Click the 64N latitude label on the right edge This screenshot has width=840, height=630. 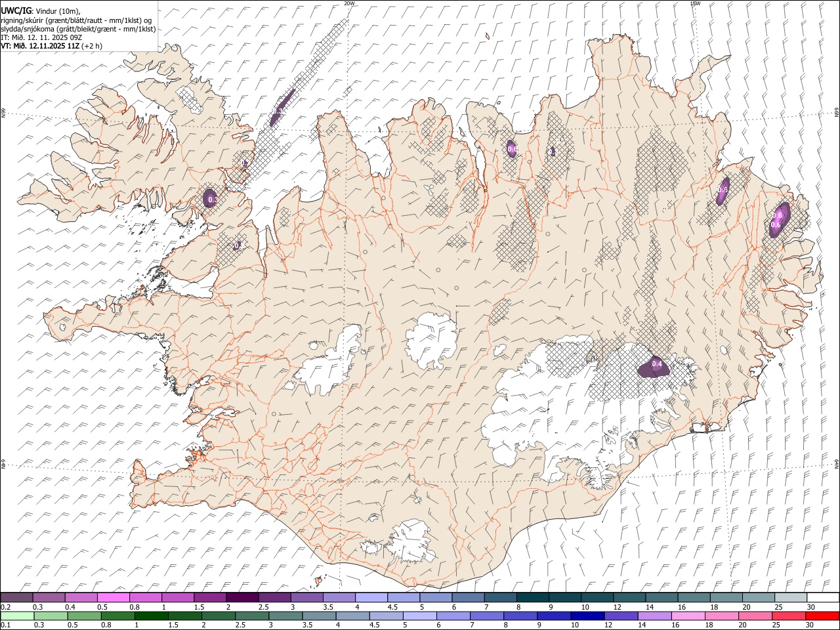(837, 463)
